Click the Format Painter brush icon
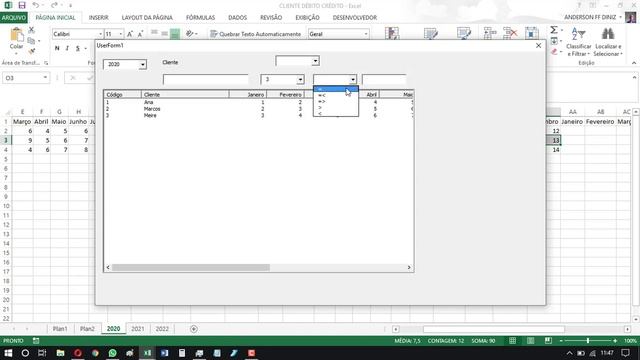 (x=31, y=51)
